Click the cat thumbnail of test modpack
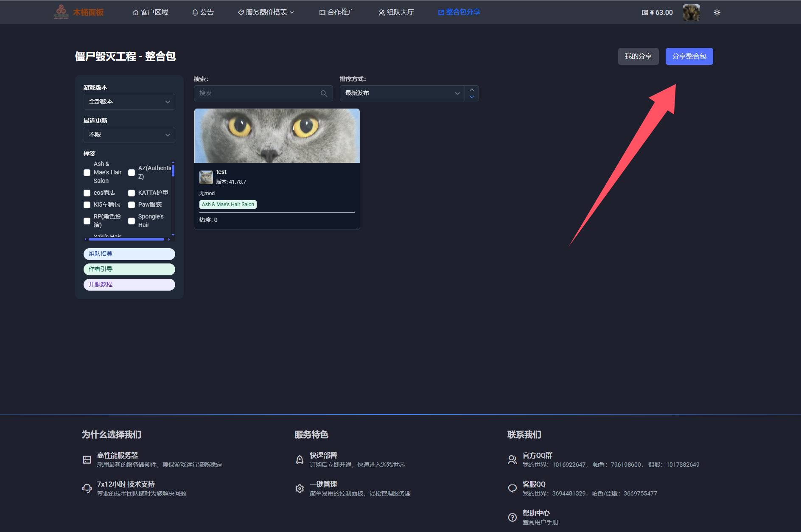 coord(277,136)
